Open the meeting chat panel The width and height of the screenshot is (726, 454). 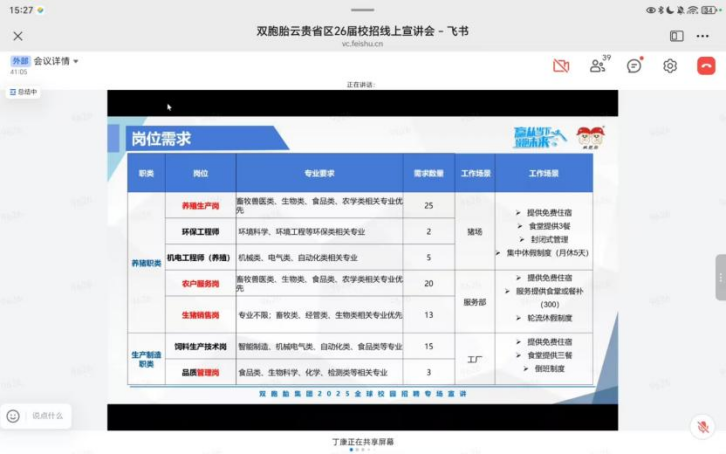[x=634, y=66]
